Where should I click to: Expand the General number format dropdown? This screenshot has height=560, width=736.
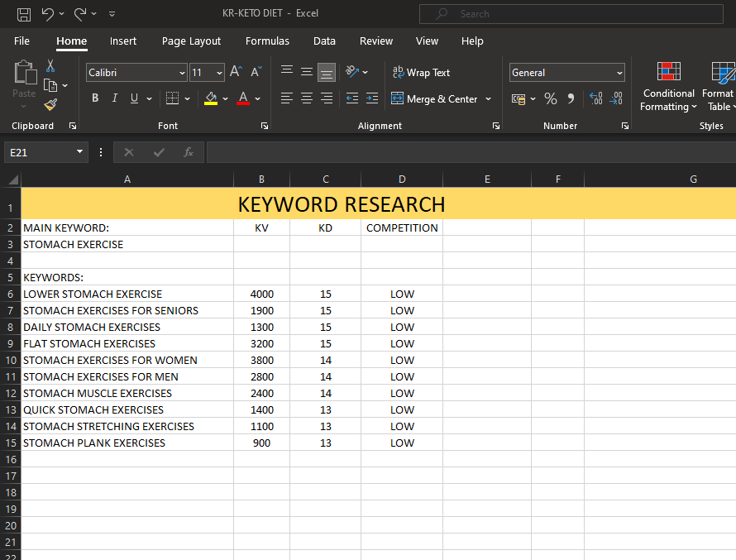[x=619, y=73]
